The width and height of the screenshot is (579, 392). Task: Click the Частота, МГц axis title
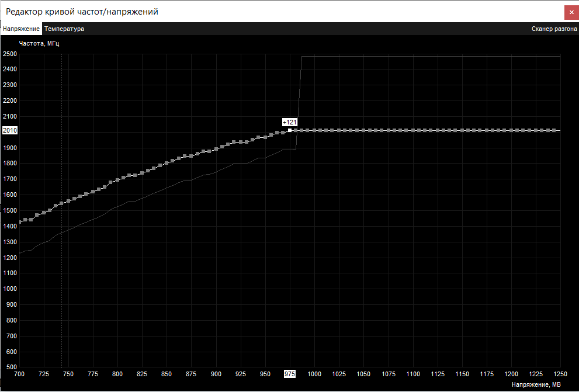pyautogui.click(x=39, y=44)
